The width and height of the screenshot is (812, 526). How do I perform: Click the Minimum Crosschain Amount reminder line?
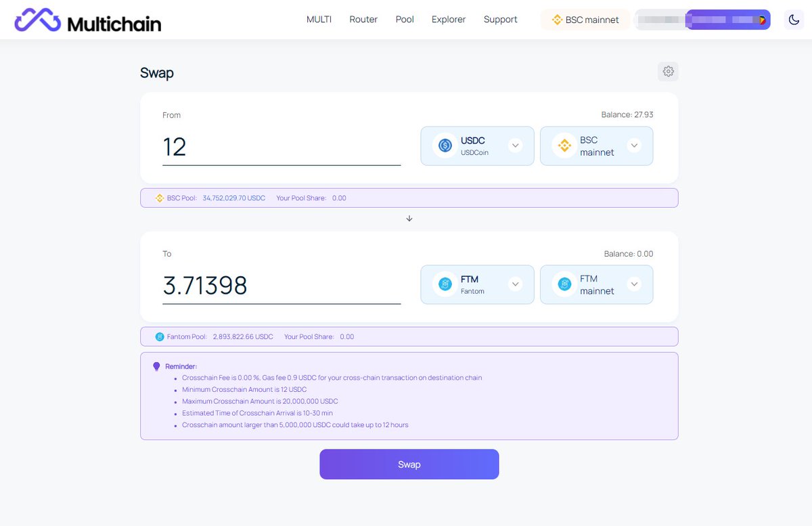coord(244,390)
